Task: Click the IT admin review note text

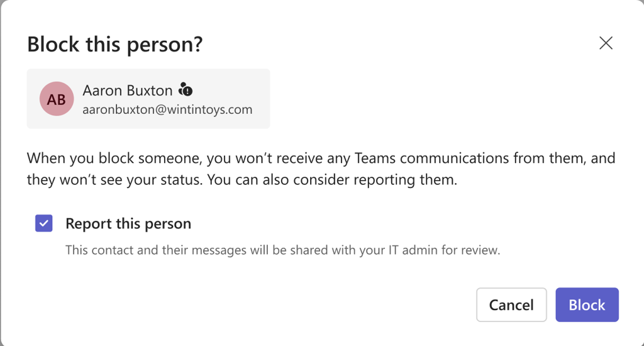Action: pyautogui.click(x=282, y=250)
